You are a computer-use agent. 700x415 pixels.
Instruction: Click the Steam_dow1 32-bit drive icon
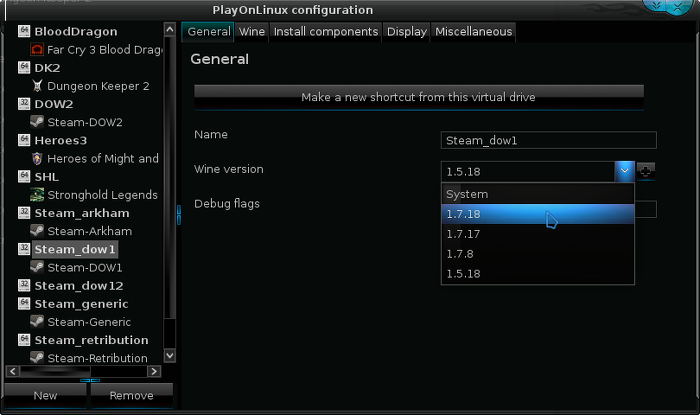[24, 249]
